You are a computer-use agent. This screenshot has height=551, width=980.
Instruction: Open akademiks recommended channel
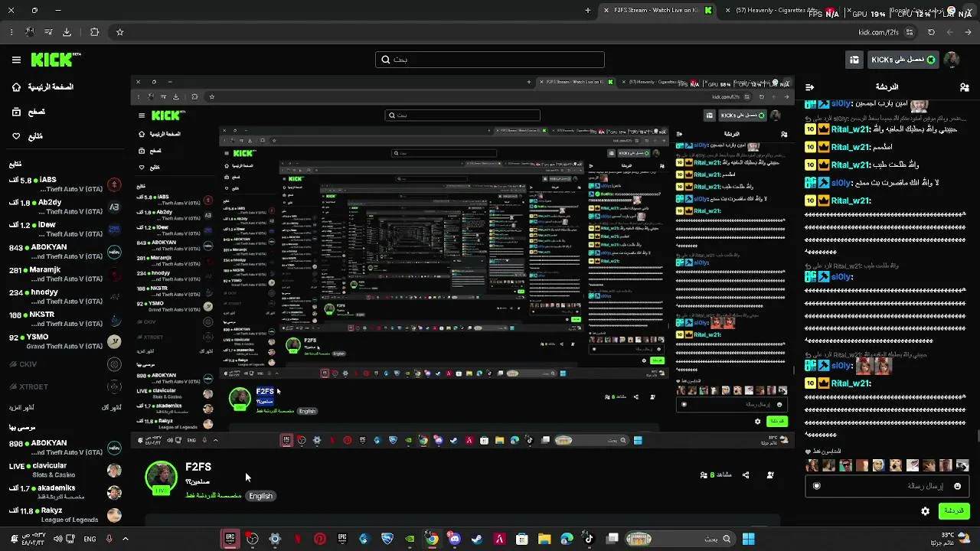(65, 492)
